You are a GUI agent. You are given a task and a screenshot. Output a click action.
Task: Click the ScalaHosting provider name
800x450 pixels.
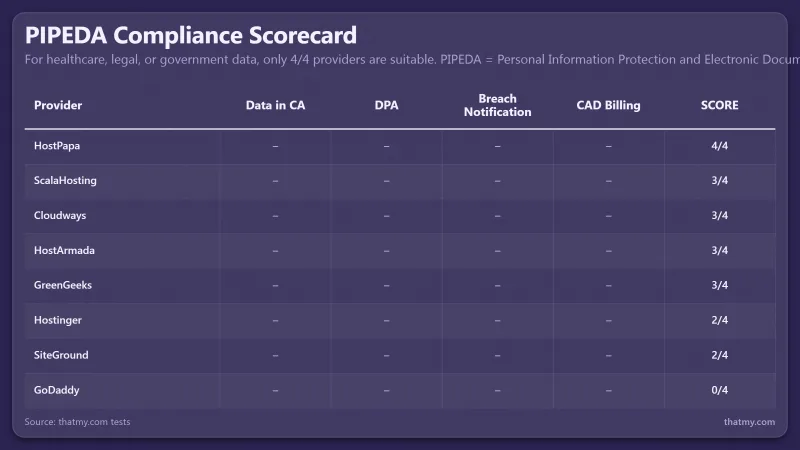pos(65,181)
